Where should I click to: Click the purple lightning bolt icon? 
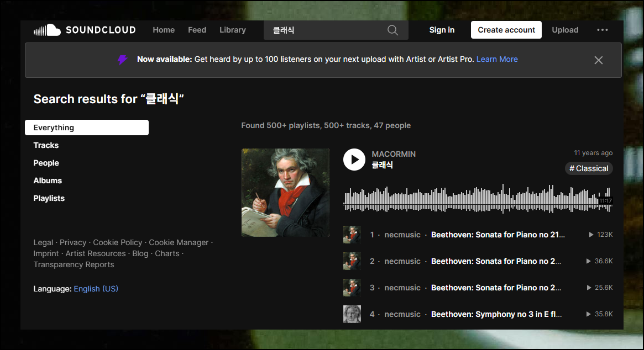[x=122, y=60]
